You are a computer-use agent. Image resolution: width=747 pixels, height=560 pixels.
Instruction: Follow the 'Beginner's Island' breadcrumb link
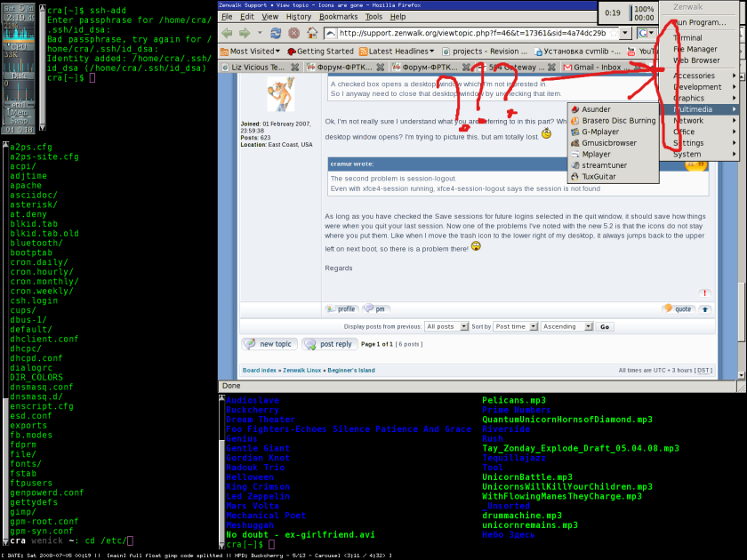360,370
